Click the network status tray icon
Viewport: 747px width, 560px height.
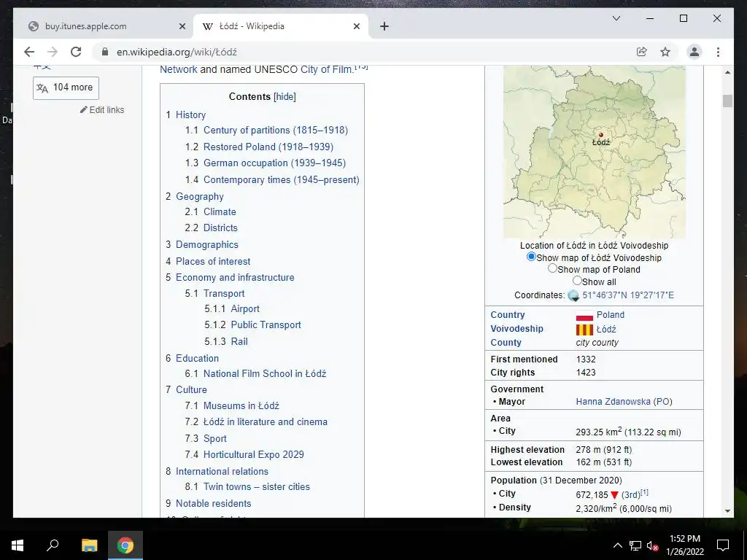pos(635,545)
